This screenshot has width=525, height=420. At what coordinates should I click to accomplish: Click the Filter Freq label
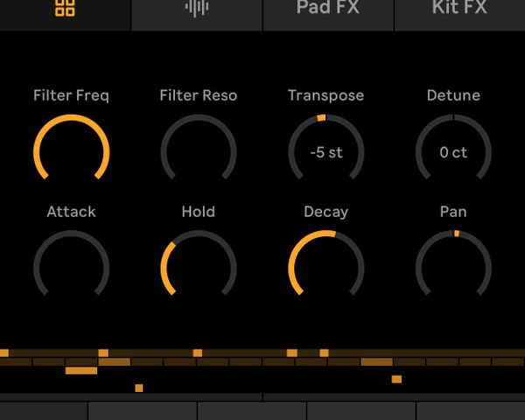coord(72,95)
